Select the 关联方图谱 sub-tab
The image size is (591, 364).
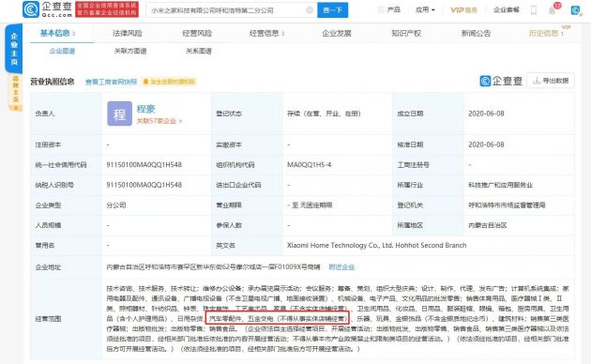pos(130,51)
